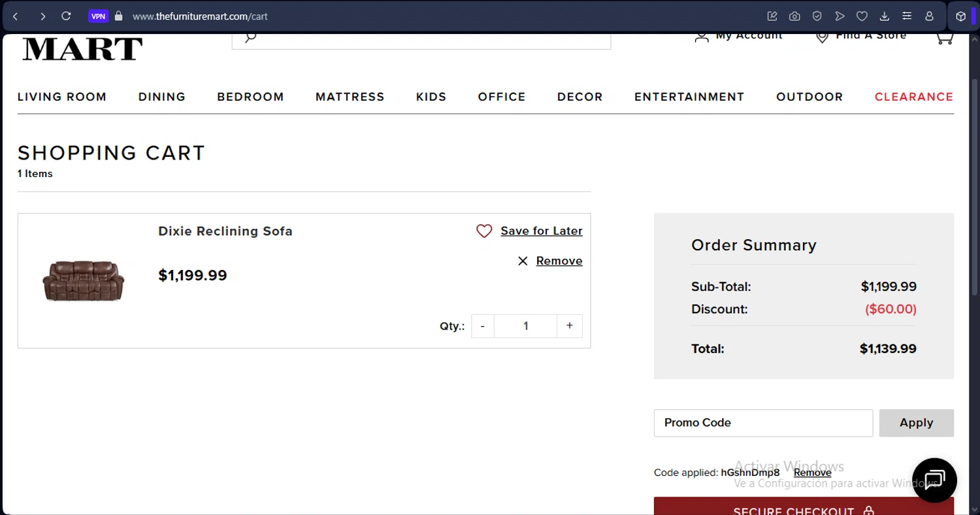Click the Save for Later link

pos(542,231)
